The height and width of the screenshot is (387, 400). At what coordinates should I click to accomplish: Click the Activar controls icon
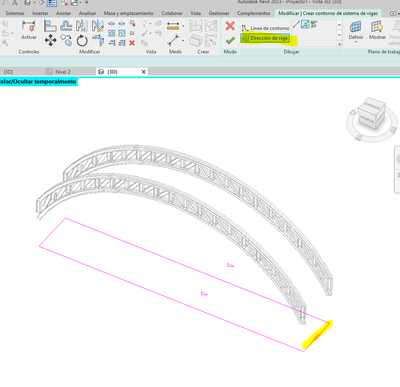coord(29,30)
